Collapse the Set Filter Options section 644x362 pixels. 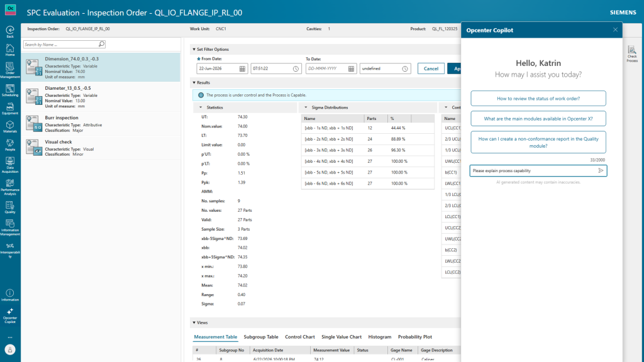[194, 49]
